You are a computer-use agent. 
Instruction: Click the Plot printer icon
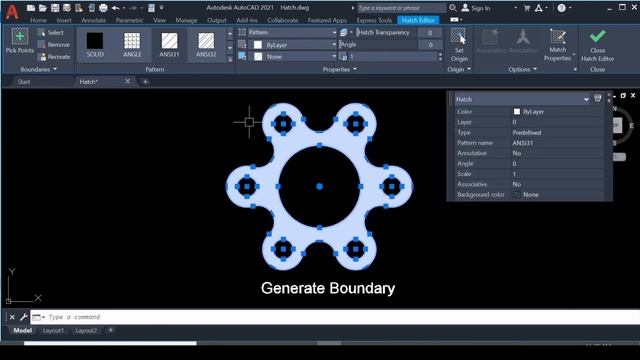tap(103, 8)
